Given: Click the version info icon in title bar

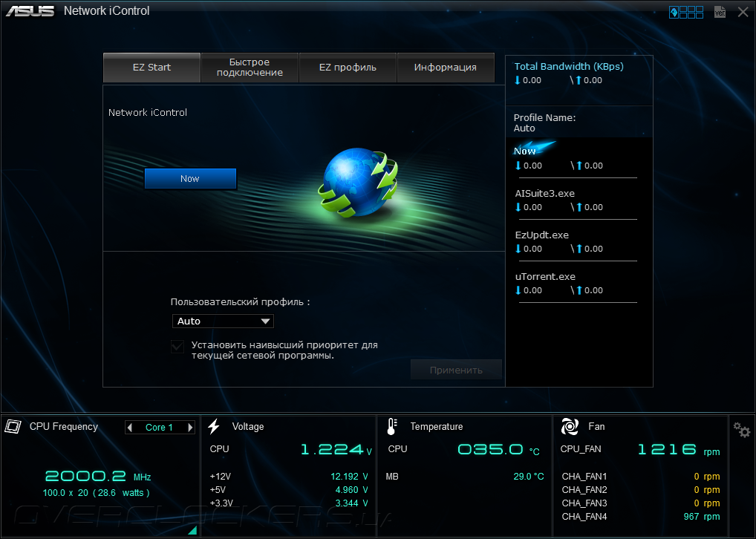Looking at the screenshot, I should 720,12.
